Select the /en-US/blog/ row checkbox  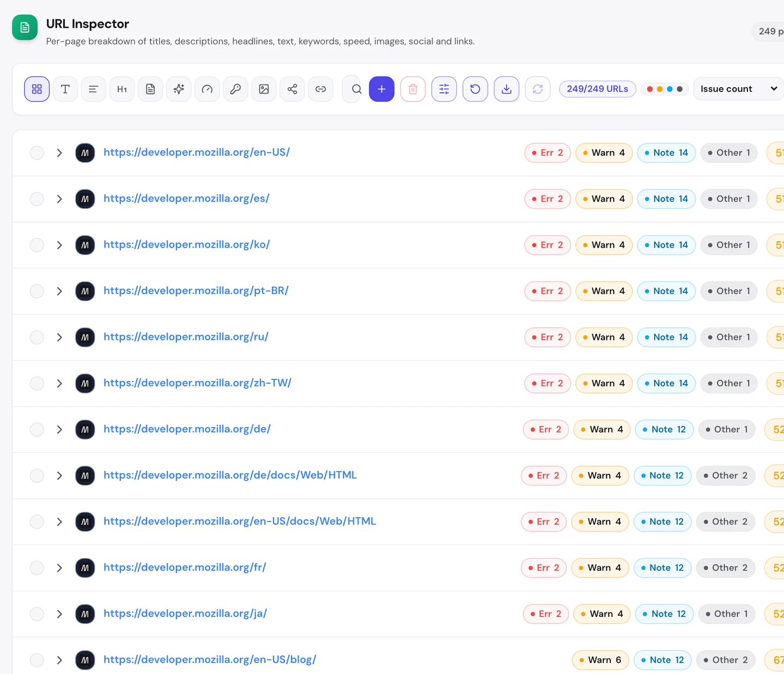click(x=36, y=660)
